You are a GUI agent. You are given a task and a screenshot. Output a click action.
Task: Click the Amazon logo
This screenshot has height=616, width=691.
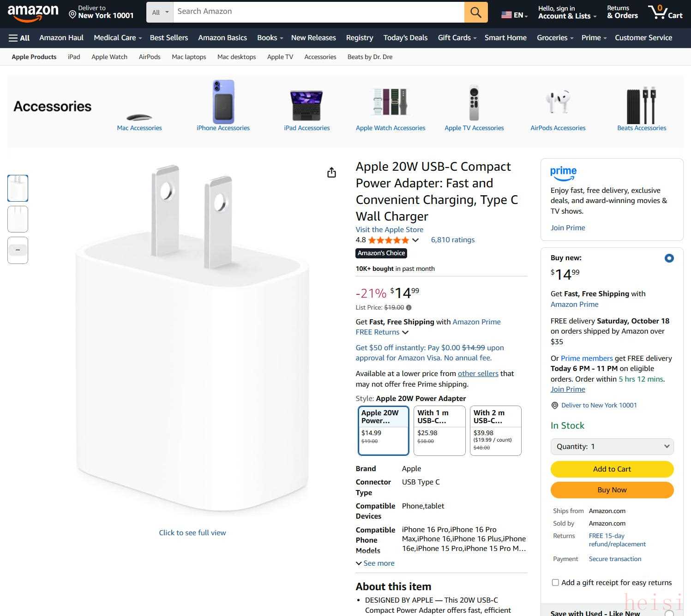[x=33, y=12]
